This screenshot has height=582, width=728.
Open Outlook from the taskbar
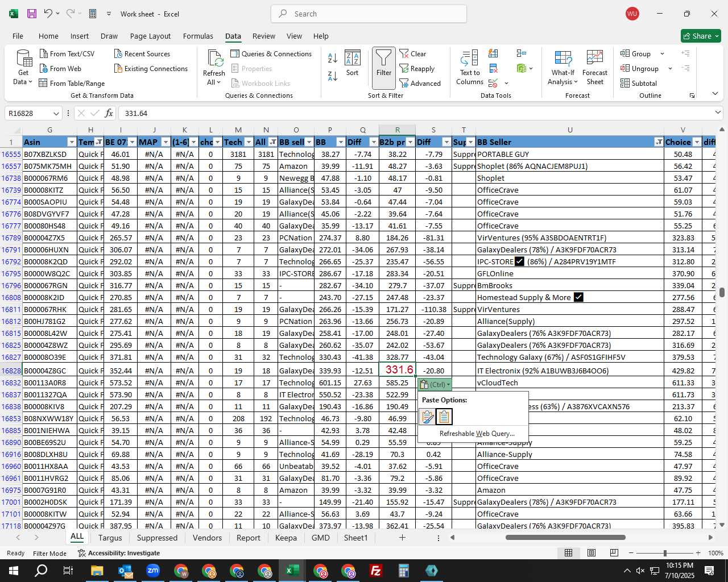(x=125, y=571)
